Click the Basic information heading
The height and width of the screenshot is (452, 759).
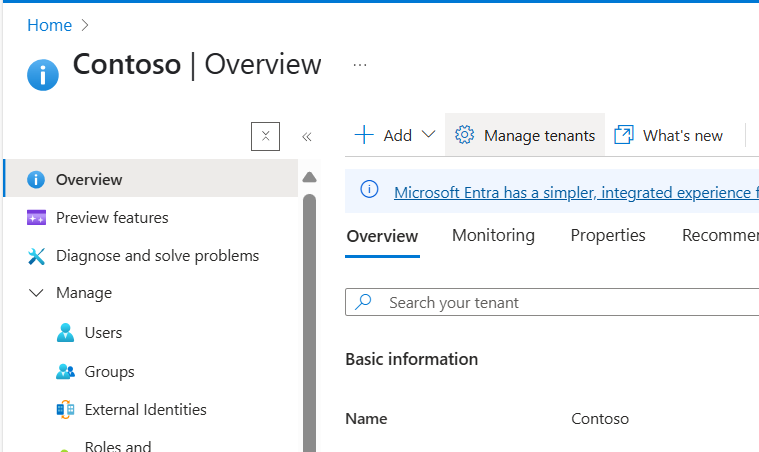tap(411, 359)
